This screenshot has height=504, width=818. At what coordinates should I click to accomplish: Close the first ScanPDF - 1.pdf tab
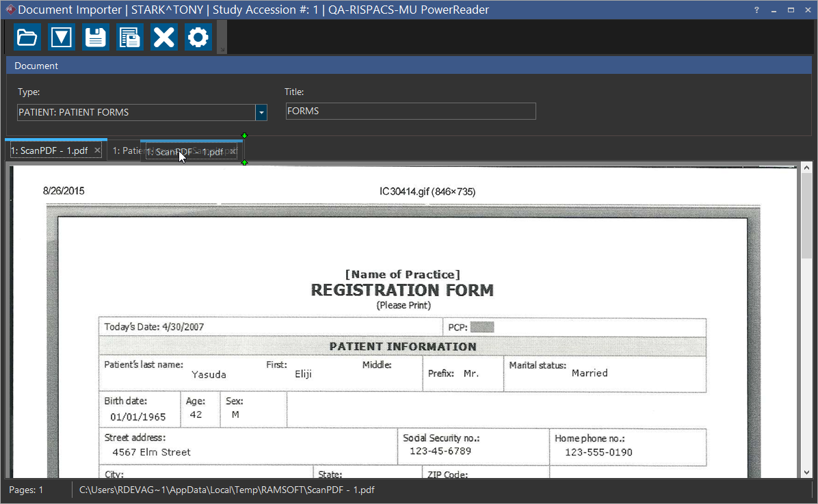point(98,150)
